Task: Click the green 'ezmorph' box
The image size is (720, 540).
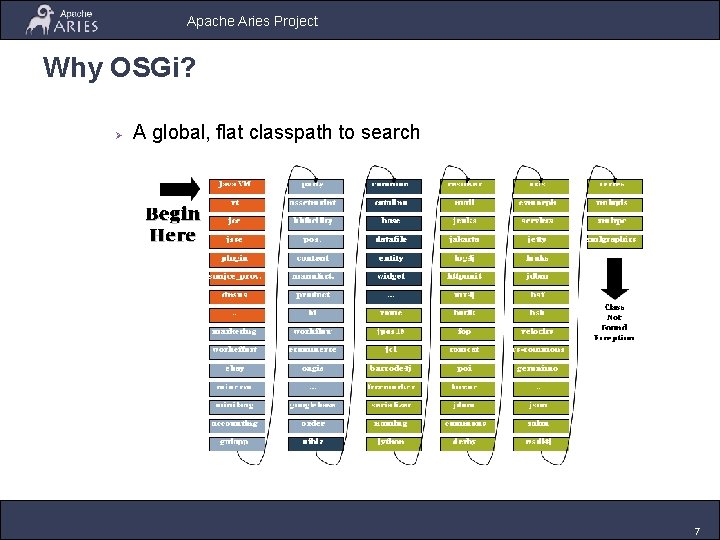Action: coord(541,205)
